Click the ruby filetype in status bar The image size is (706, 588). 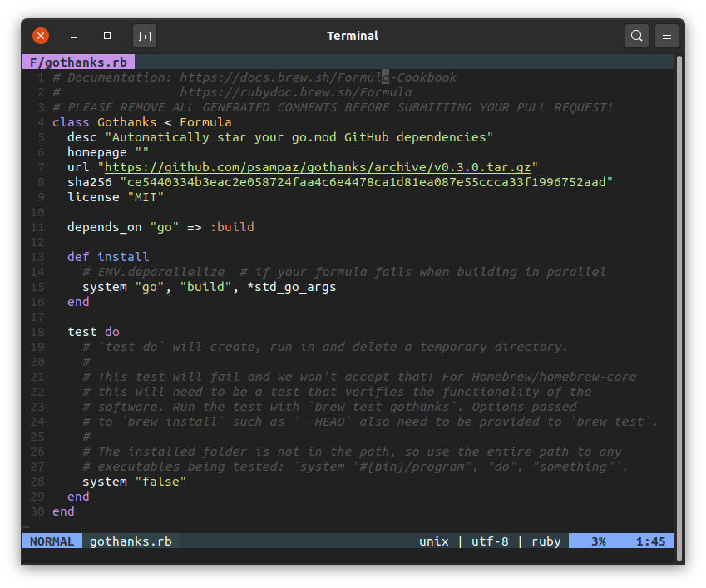[546, 541]
